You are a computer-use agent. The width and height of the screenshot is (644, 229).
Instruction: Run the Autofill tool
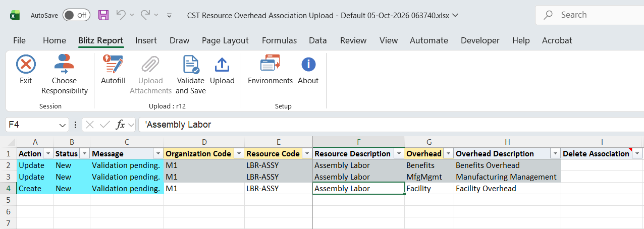[x=113, y=70]
